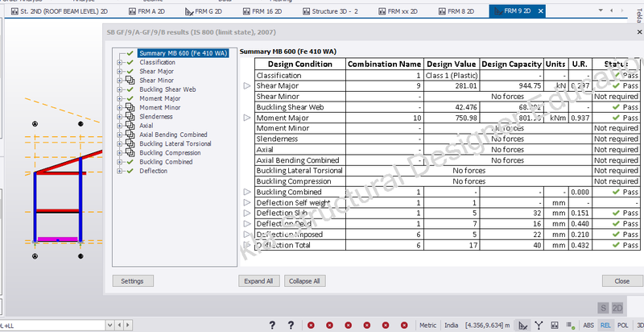Toggle ABS coordinate mode
Screen dimensions: 644x332
[x=588, y=325]
